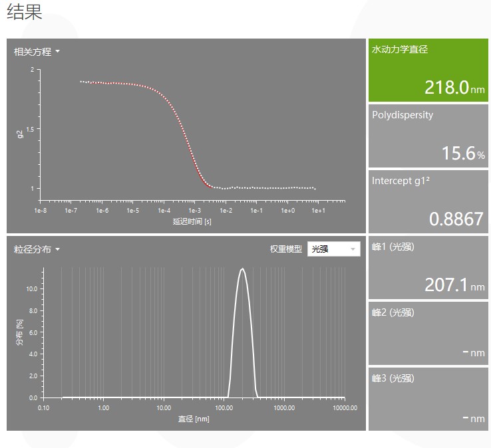Expand the 权重模型 光强 combo box
The width and height of the screenshot is (491, 448).
pyautogui.click(x=334, y=249)
